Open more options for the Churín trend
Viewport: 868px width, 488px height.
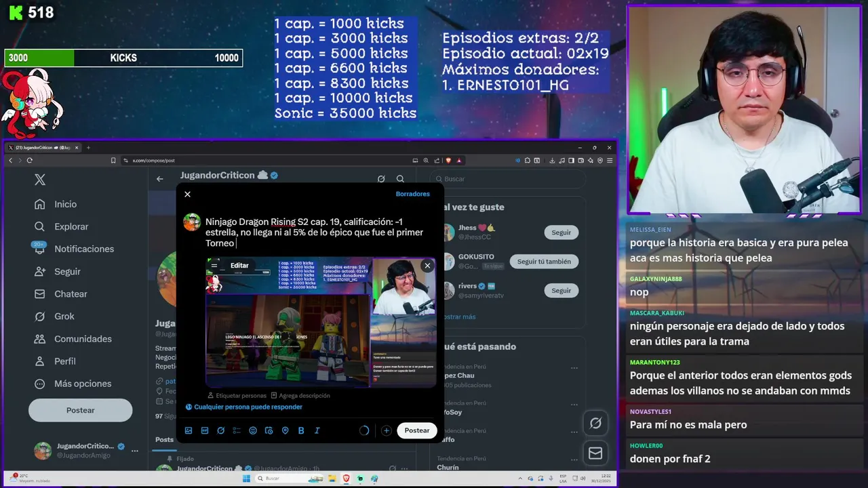[574, 460]
